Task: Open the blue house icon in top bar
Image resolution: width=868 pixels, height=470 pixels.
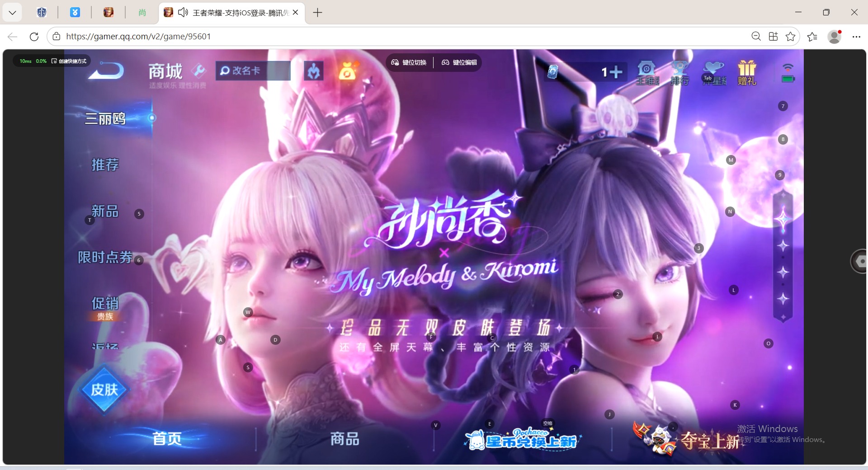Action: click(x=647, y=73)
